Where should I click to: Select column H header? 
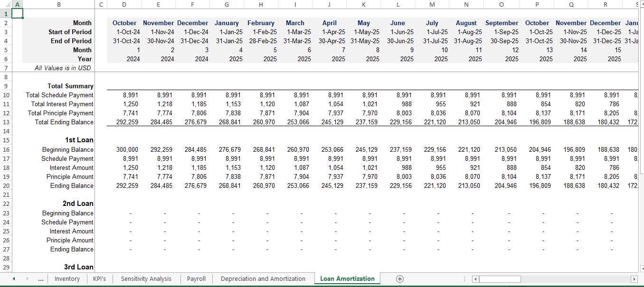pos(261,4)
